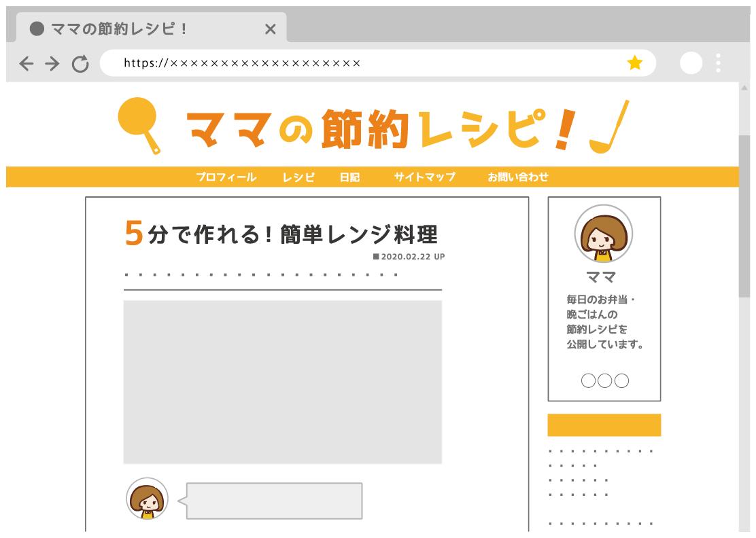
Task: Click the first social circle in the profile card
Action: (588, 380)
